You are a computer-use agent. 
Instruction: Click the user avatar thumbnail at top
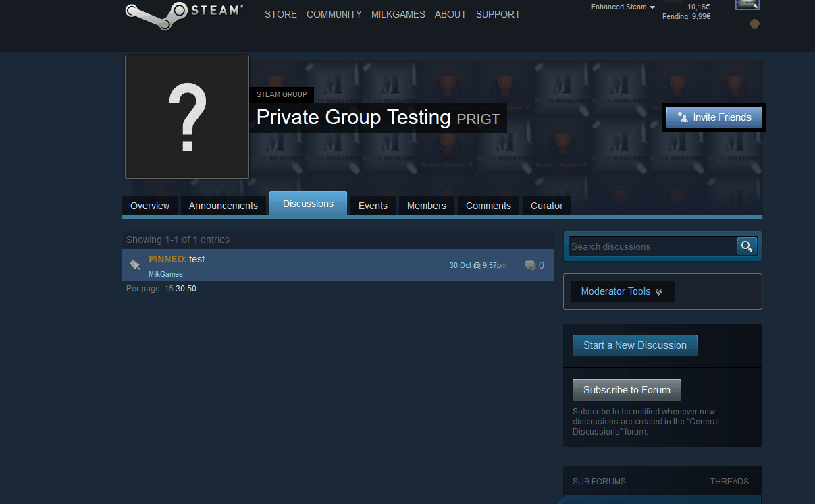pos(747,5)
